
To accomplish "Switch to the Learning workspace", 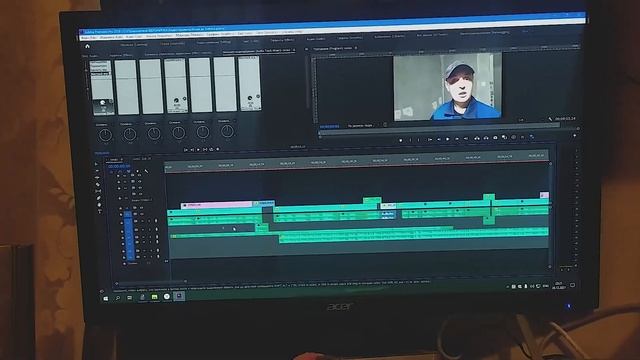I will tap(134, 44).
